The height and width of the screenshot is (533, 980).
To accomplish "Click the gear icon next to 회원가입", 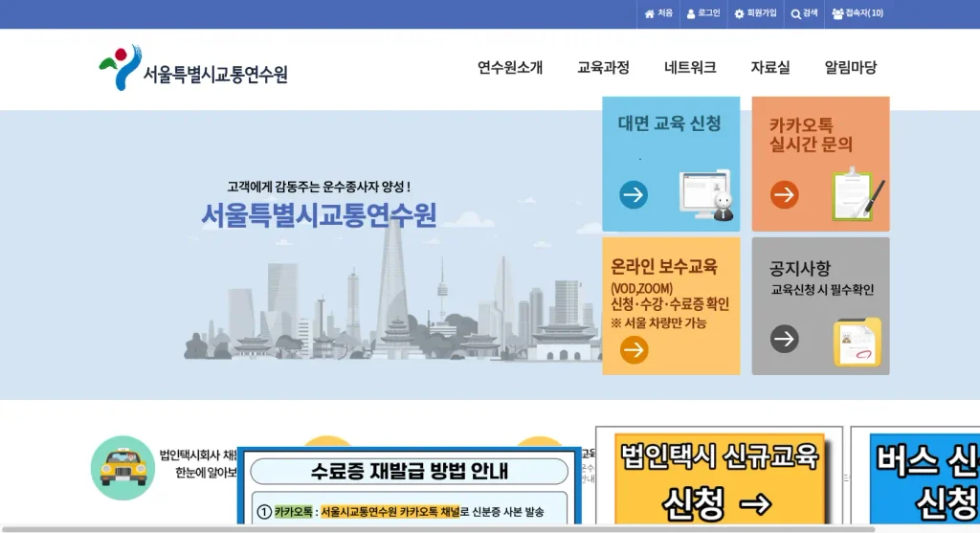I will click(739, 13).
